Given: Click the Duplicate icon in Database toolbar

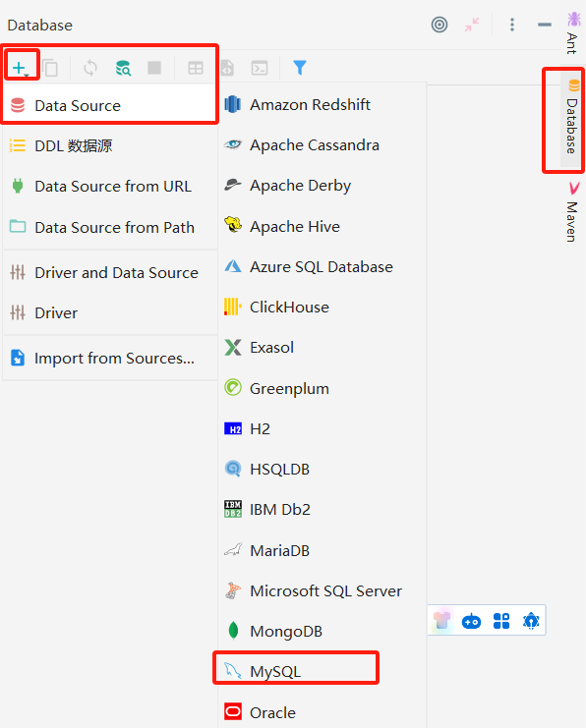Looking at the screenshot, I should coord(50,68).
